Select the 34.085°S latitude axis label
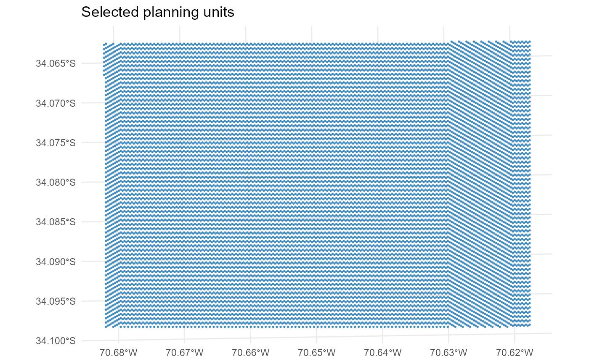The width and height of the screenshot is (589, 364). 56,222
